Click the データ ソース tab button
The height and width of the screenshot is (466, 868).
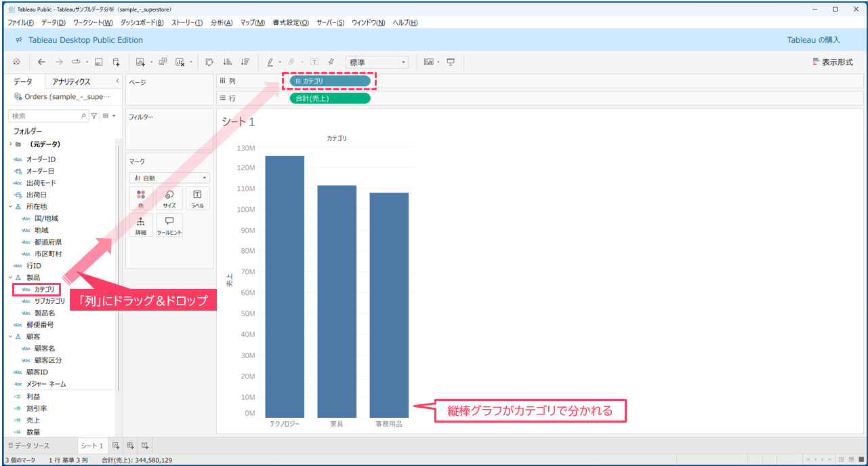point(28,446)
